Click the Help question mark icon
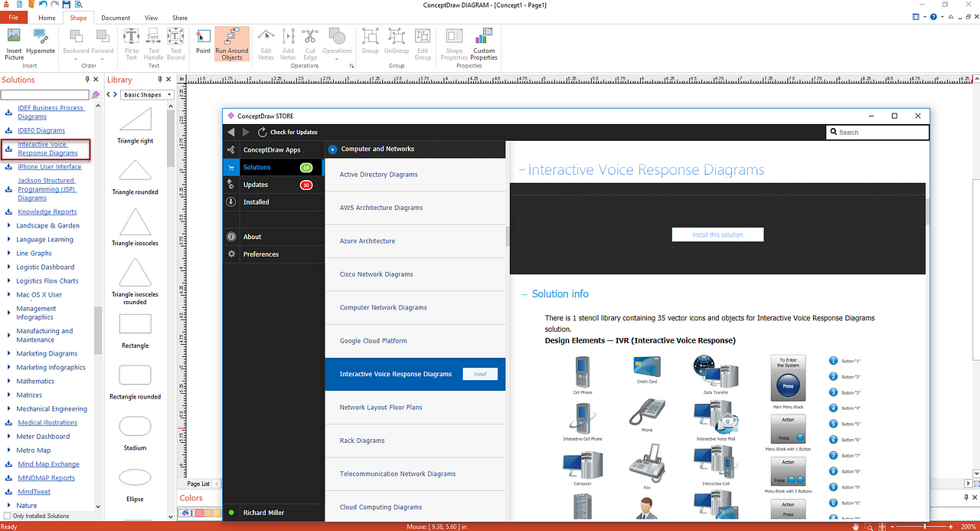Viewport: 980px width, 531px height. (932, 17)
